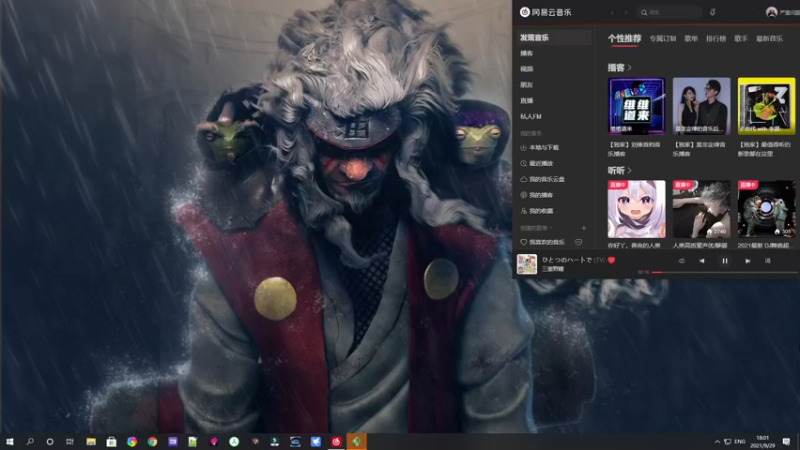Click NetEase Music red taskbar icon
The width and height of the screenshot is (800, 450).
click(x=336, y=441)
